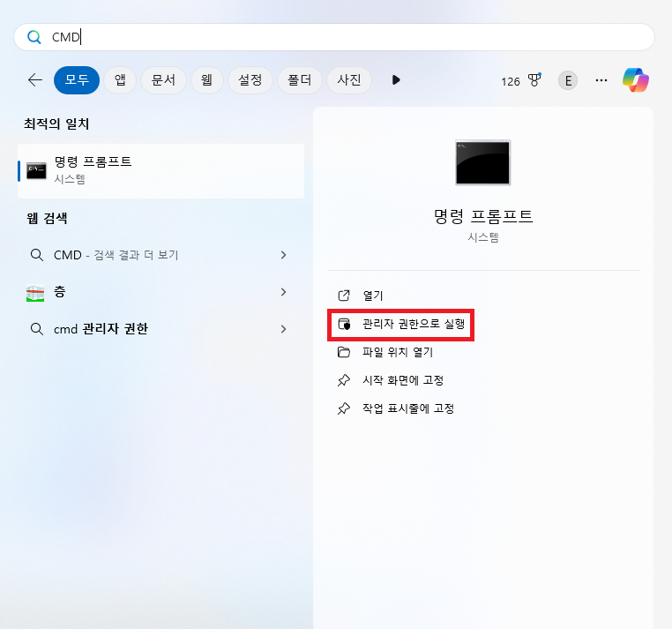This screenshot has height=629, width=672.
Task: Click the 126 rewards points count
Action: pos(511,81)
